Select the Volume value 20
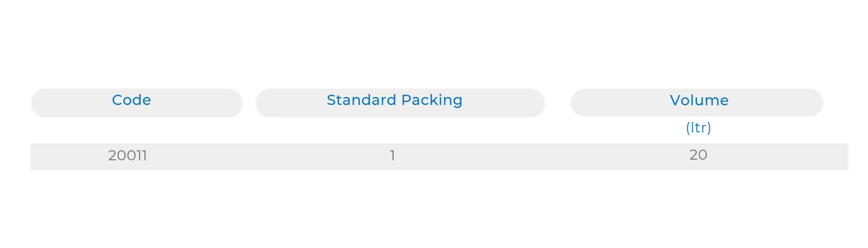Image resolution: width=868 pixels, height=248 pixels. pyautogui.click(x=698, y=155)
